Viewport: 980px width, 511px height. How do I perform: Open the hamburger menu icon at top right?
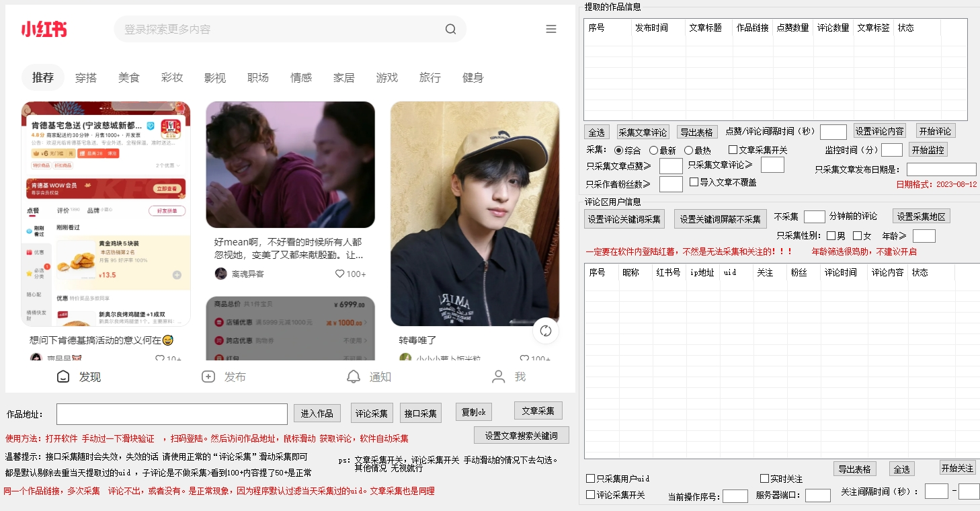pos(551,29)
